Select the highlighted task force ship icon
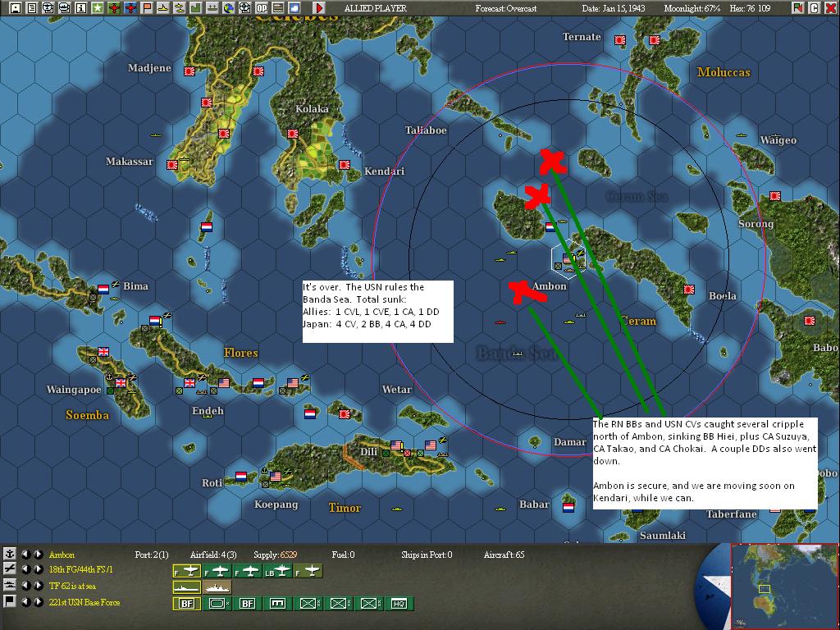The height and width of the screenshot is (630, 840). coord(187,587)
